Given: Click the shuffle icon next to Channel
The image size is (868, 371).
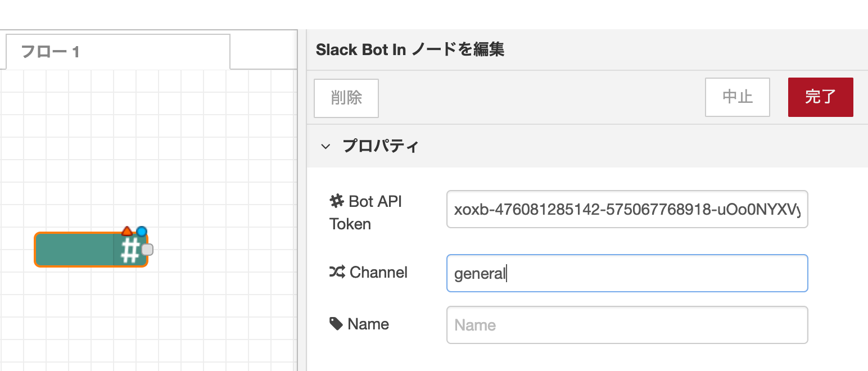Looking at the screenshot, I should coord(337,272).
